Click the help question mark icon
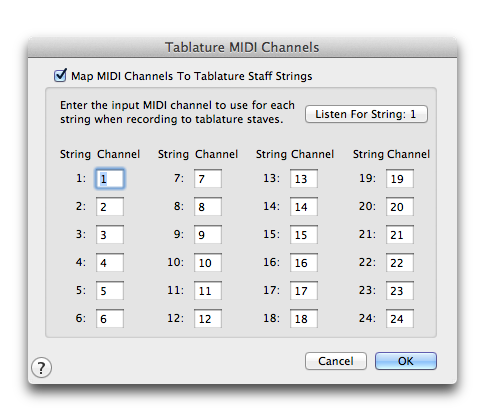 pos(41,368)
